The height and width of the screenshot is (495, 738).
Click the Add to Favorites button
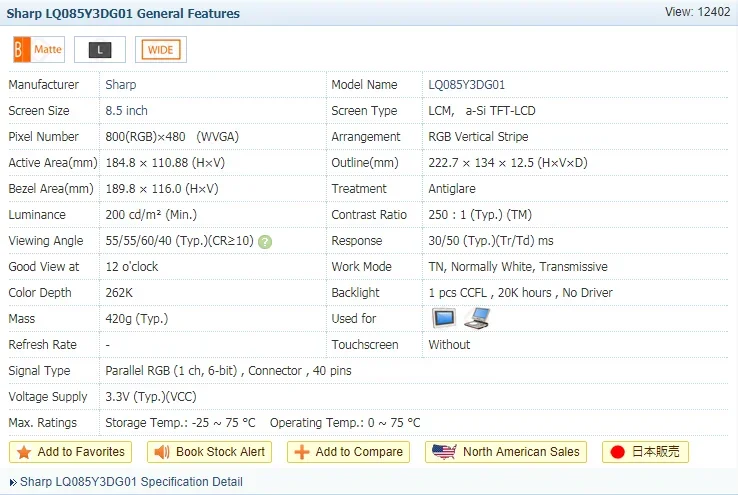[x=71, y=452]
